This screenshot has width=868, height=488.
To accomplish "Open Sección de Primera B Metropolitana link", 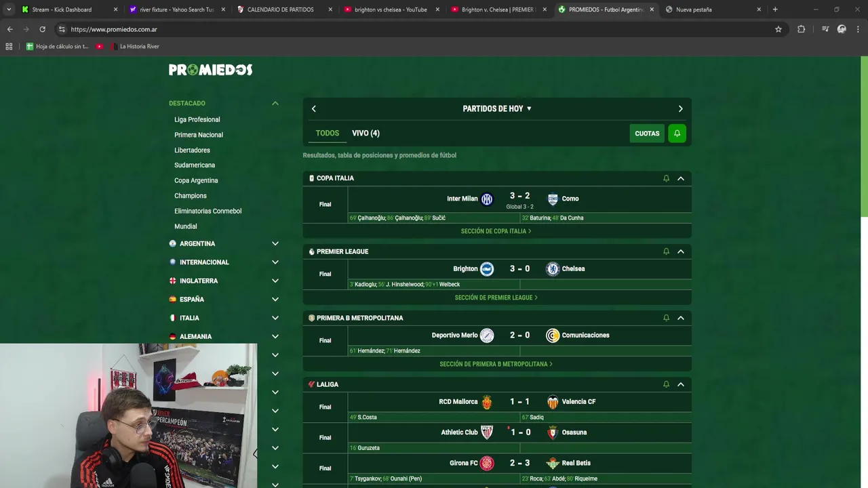I will 496,364.
